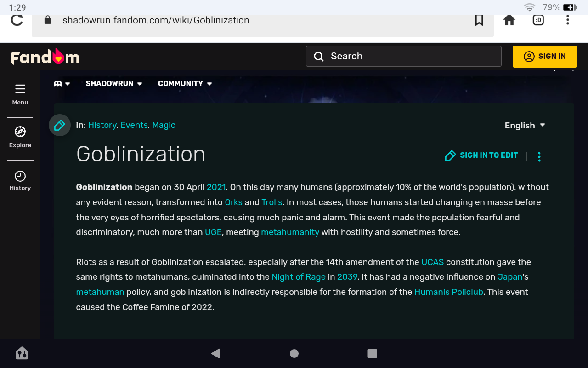The image size is (588, 368).
Task: Click the Goblinization page title
Action: tap(141, 154)
